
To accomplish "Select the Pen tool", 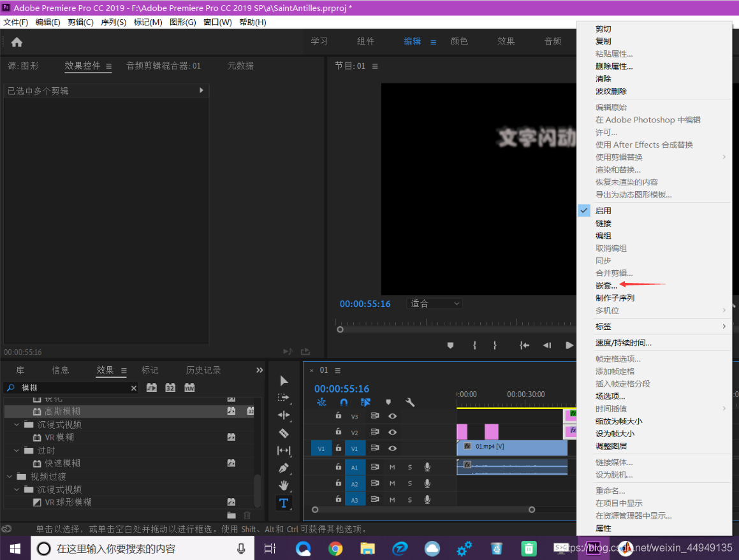I will 284,468.
